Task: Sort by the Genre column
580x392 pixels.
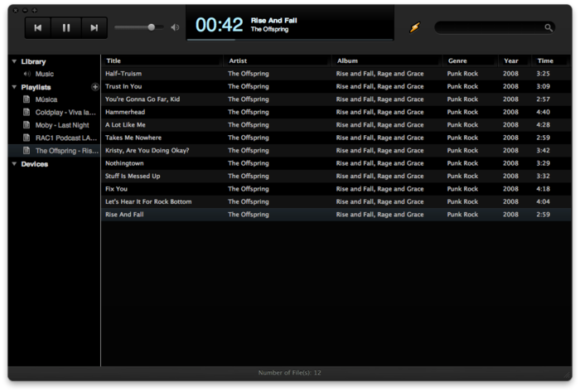Action: [x=470, y=60]
